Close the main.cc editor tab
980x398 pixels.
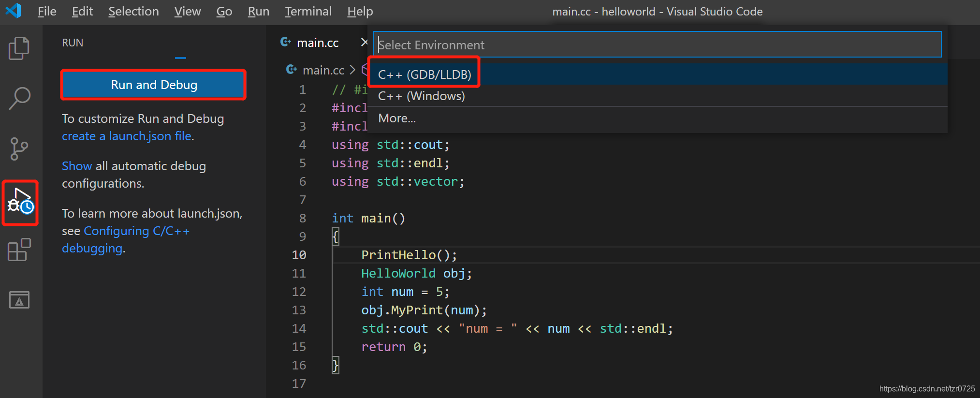(x=364, y=43)
